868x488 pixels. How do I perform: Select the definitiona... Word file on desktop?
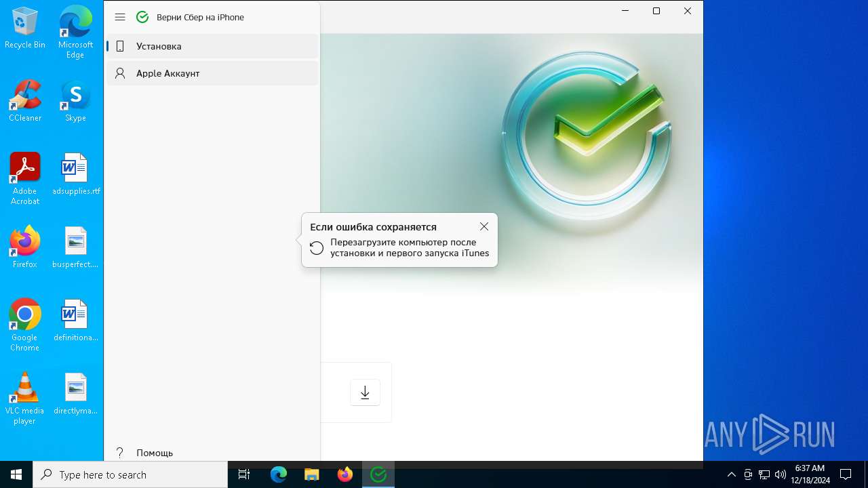[75, 321]
